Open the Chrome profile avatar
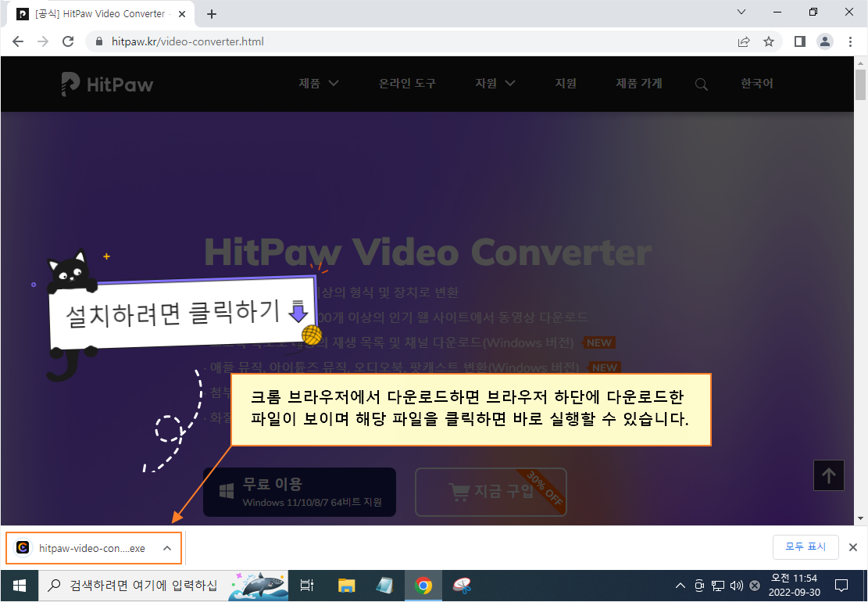Viewport: 868px width, 602px height. pos(825,41)
